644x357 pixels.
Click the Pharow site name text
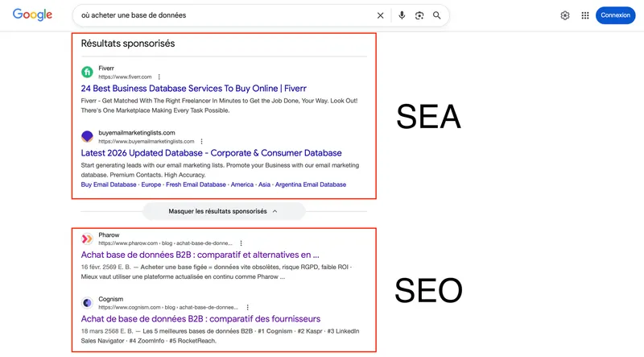tap(109, 235)
